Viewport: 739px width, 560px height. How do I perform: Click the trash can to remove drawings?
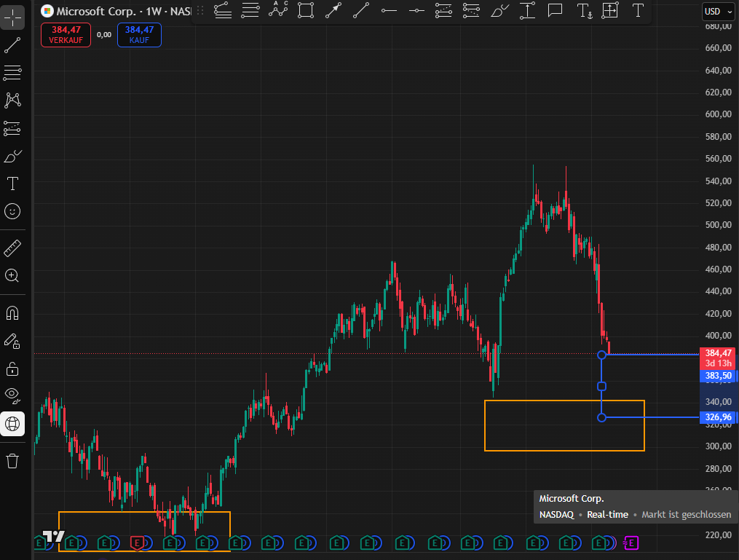[x=12, y=460]
